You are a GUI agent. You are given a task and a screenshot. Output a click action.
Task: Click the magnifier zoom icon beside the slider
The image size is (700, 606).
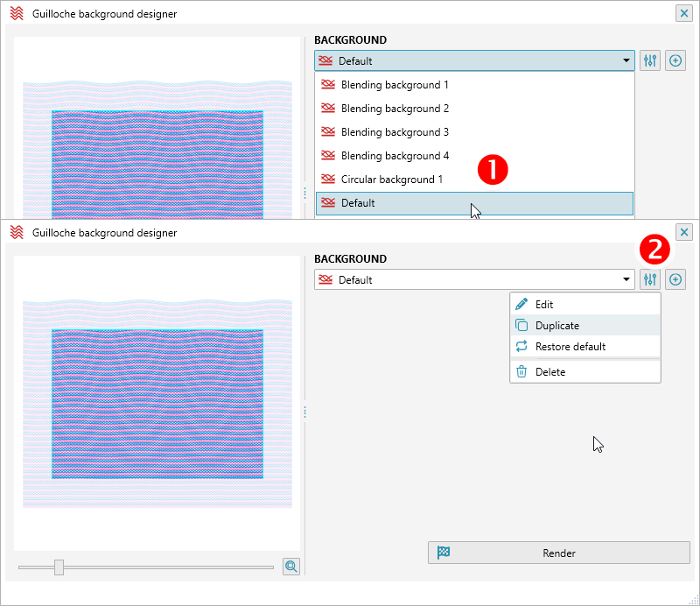[291, 567]
